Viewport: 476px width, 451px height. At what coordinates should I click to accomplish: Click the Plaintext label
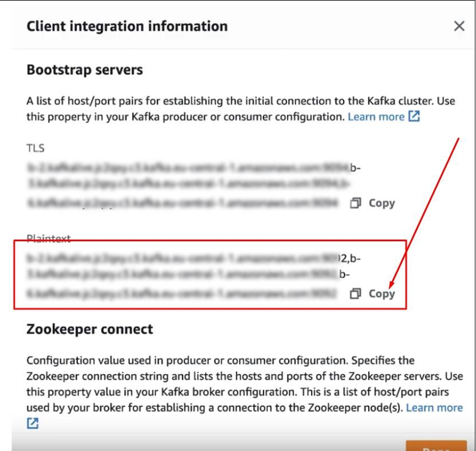49,239
